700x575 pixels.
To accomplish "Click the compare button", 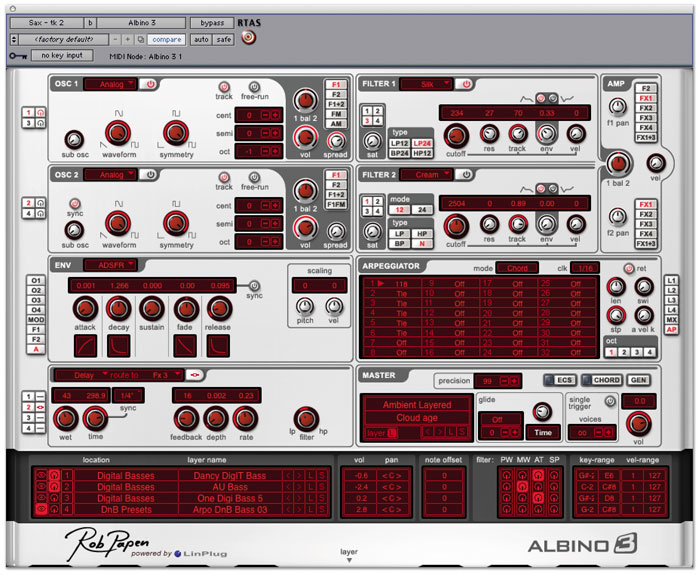I will click(167, 40).
